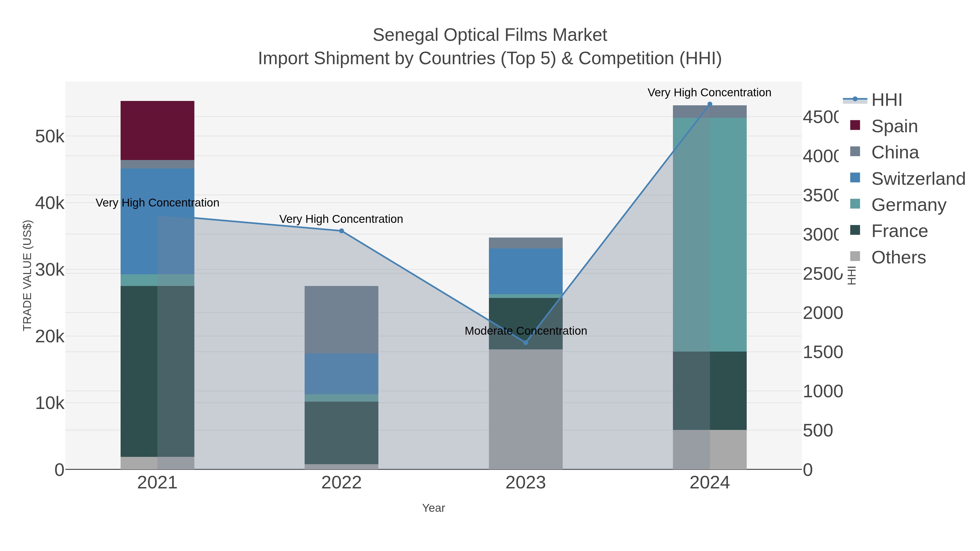980x551 pixels.
Task: Click the 2024 x-axis label
Action: pyautogui.click(x=709, y=482)
